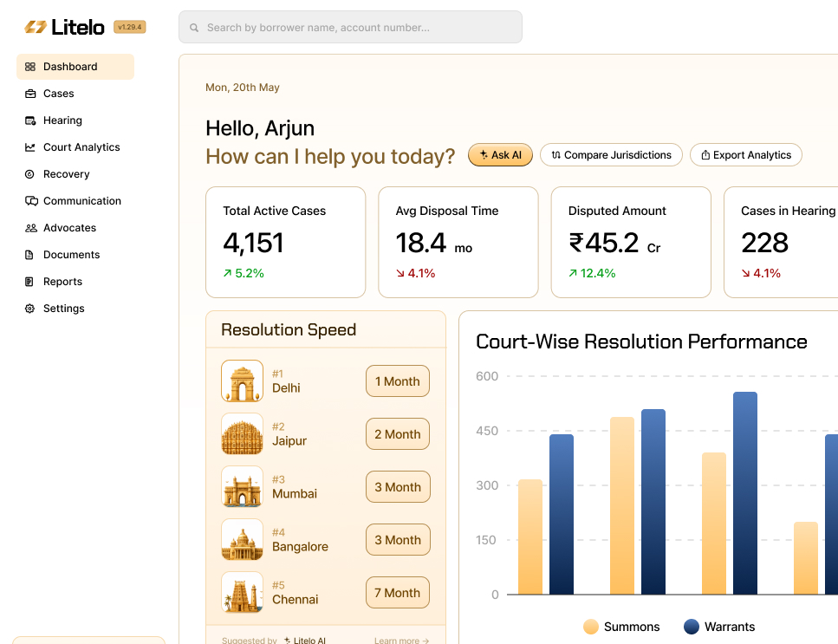Click the Resolution Speed heading

pyautogui.click(x=289, y=329)
